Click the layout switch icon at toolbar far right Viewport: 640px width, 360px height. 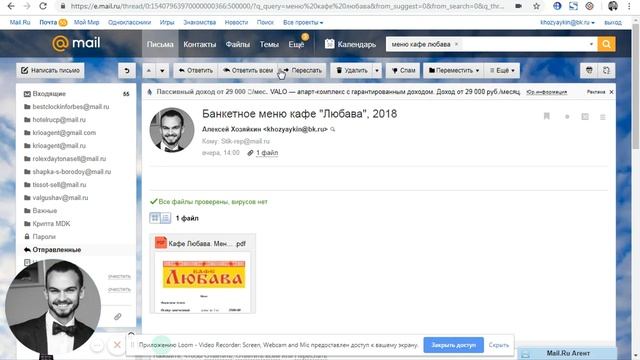point(607,71)
